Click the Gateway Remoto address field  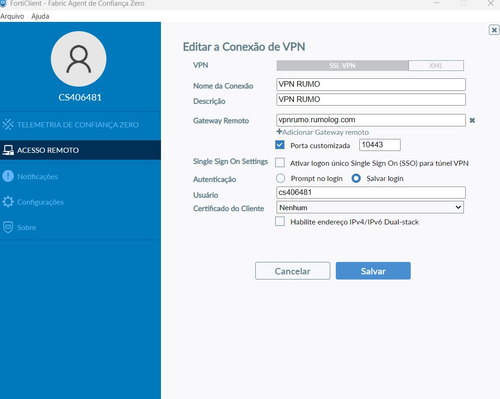click(x=371, y=120)
